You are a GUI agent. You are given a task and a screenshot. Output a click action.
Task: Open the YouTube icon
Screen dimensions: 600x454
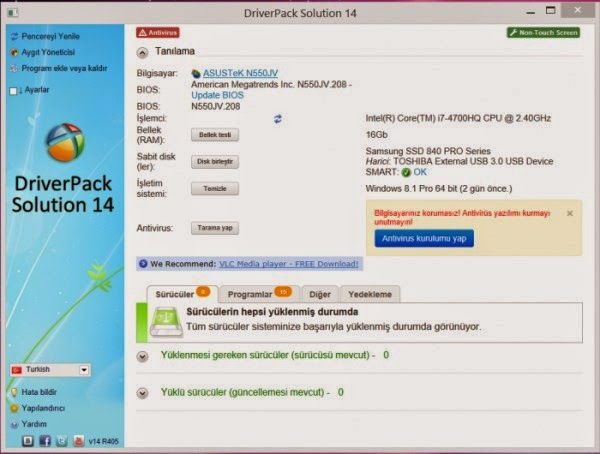point(78,441)
